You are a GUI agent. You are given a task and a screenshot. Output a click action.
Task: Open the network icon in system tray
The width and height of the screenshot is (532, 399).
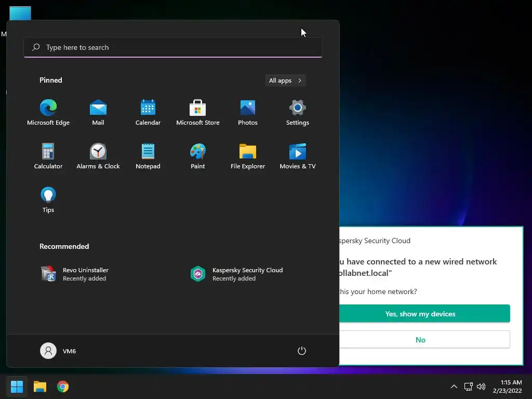469,387
